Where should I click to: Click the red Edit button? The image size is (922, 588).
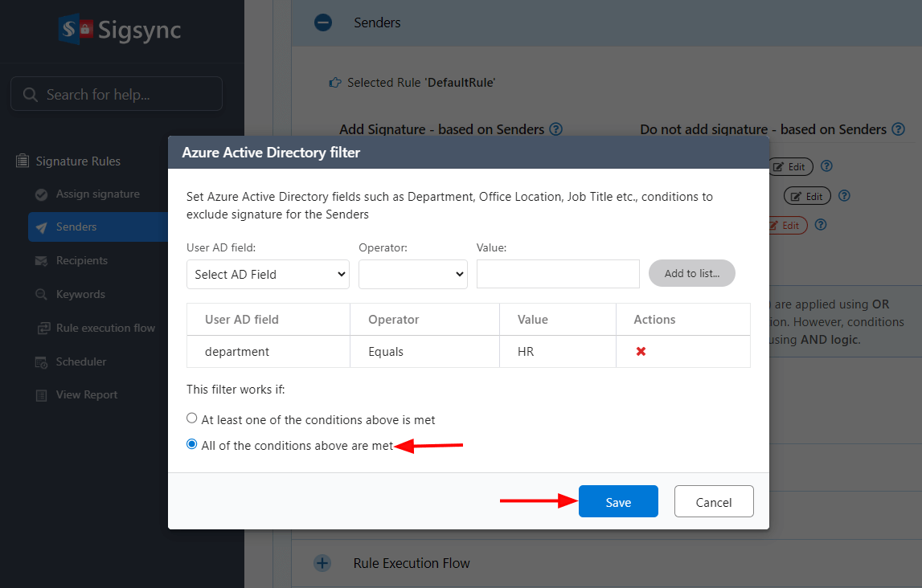point(785,226)
